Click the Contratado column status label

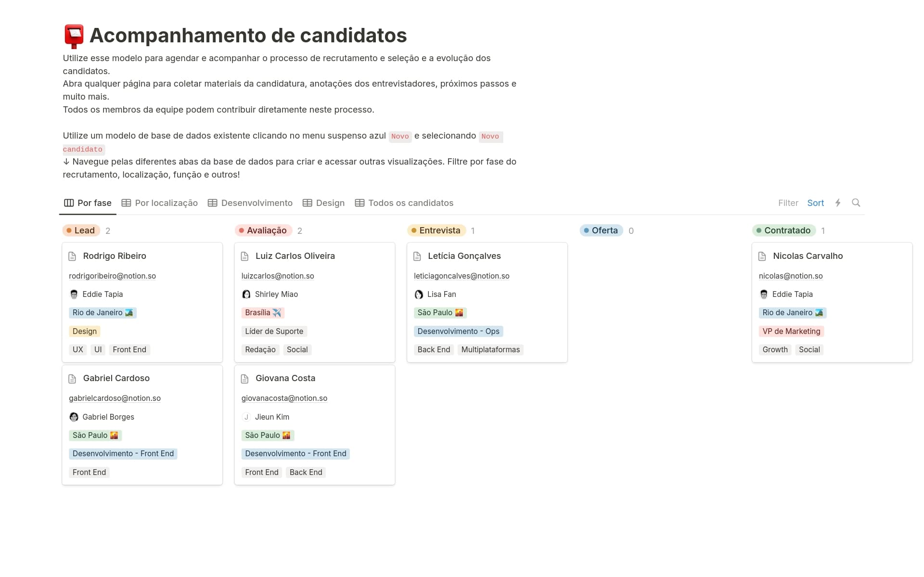coord(784,231)
